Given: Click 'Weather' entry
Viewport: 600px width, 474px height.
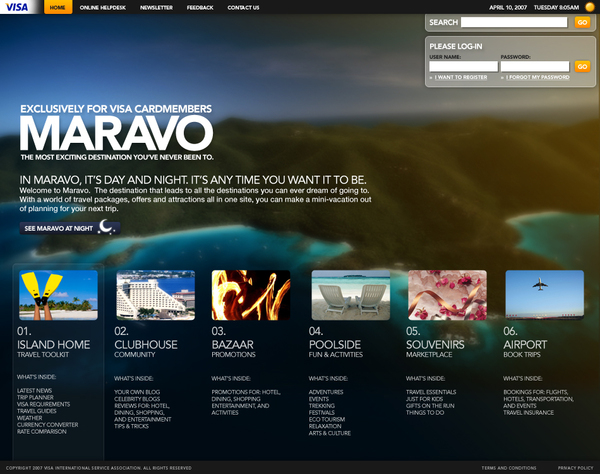Looking at the screenshot, I should [x=29, y=418].
